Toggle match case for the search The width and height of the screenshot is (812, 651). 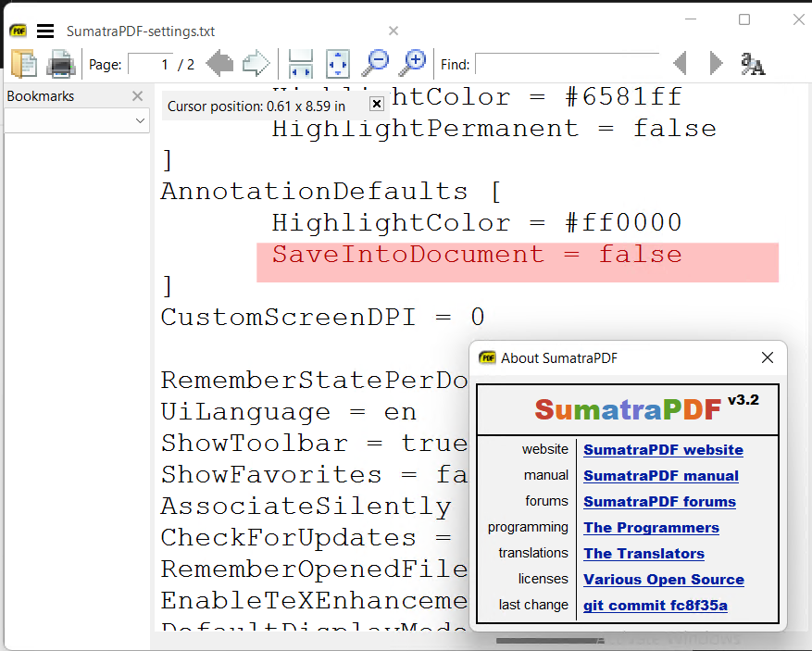click(x=754, y=64)
